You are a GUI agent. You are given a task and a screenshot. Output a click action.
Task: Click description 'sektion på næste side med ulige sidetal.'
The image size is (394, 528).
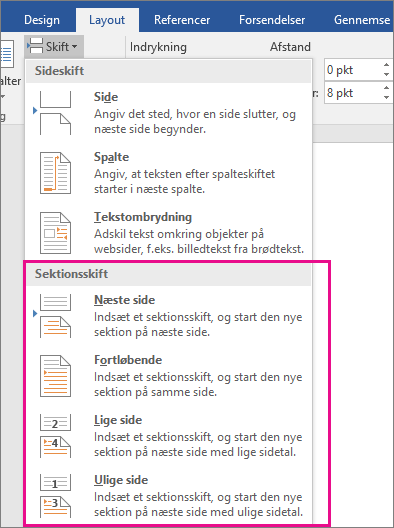click(x=198, y=512)
